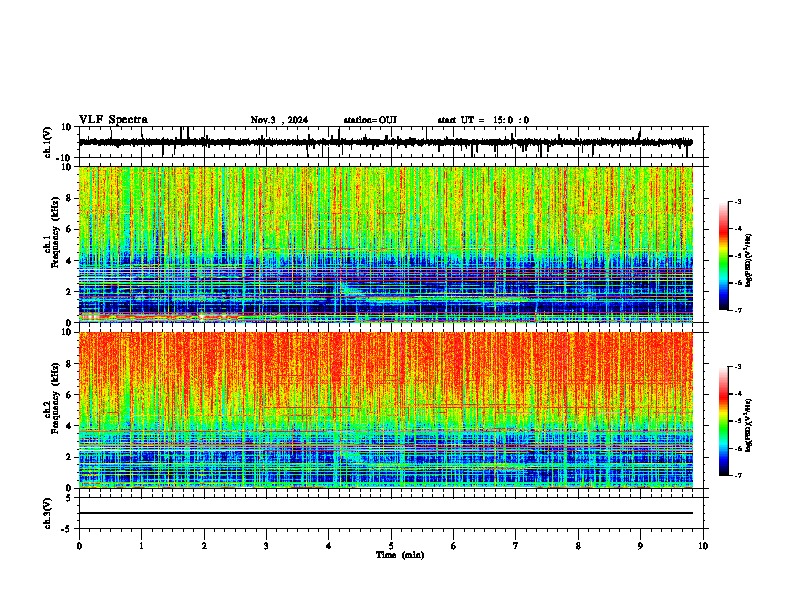Click tick label 3 on the Time axis
This screenshot has width=792, height=612.
coord(266,546)
